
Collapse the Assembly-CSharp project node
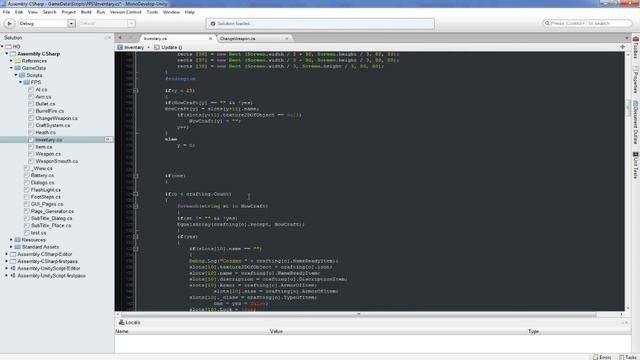pyautogui.click(x=7, y=54)
